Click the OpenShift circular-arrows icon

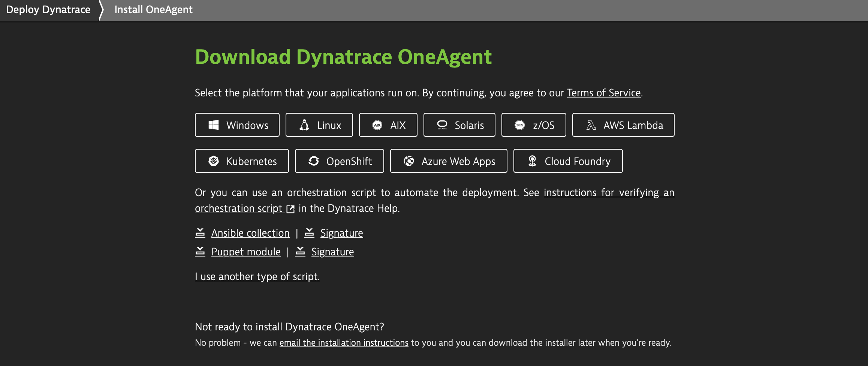(314, 161)
